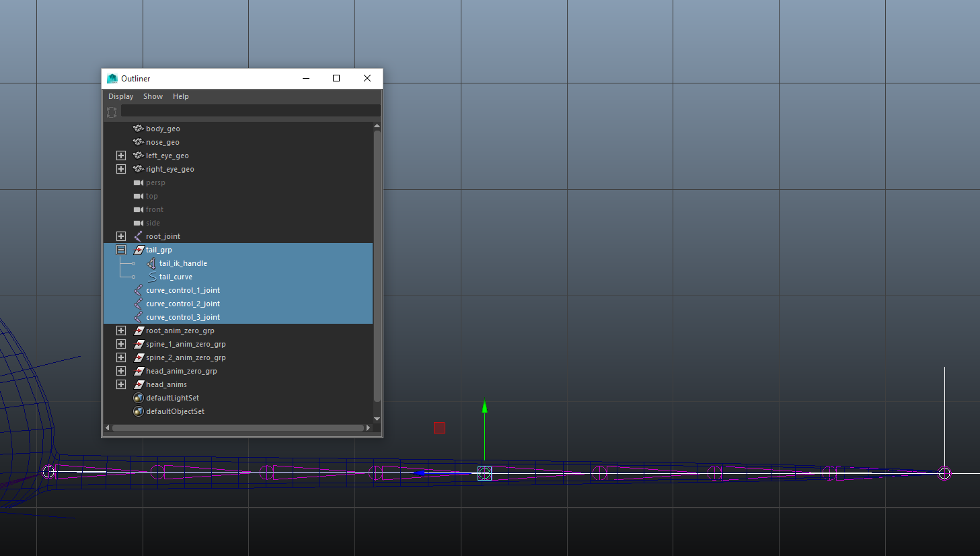This screenshot has width=980, height=556.
Task: Expand the root_joint hierarchy
Action: pos(121,236)
